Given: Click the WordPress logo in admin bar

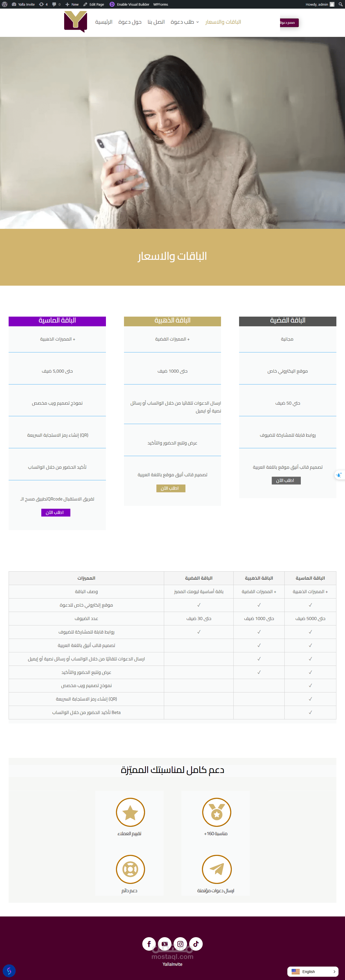Looking at the screenshot, I should pyautogui.click(x=5, y=4).
